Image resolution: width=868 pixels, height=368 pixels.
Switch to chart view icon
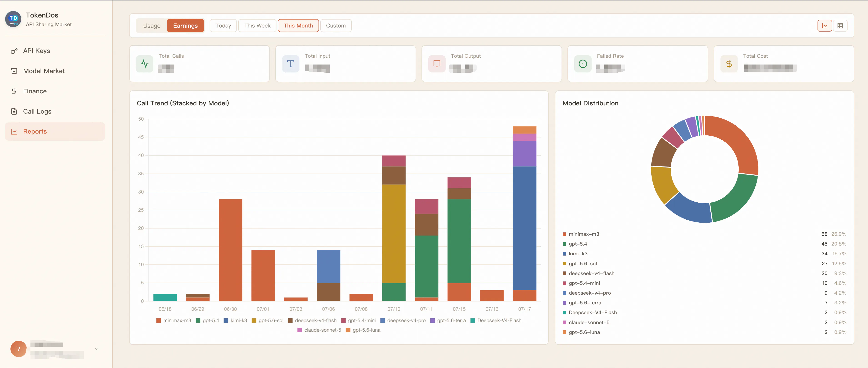click(x=825, y=26)
